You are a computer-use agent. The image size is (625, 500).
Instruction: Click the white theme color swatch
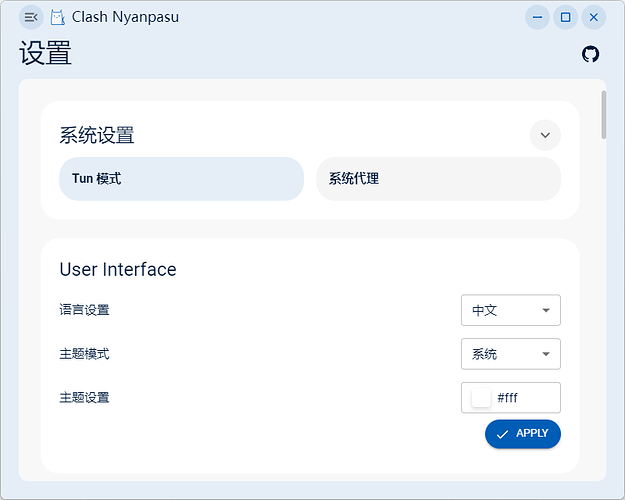tap(481, 398)
